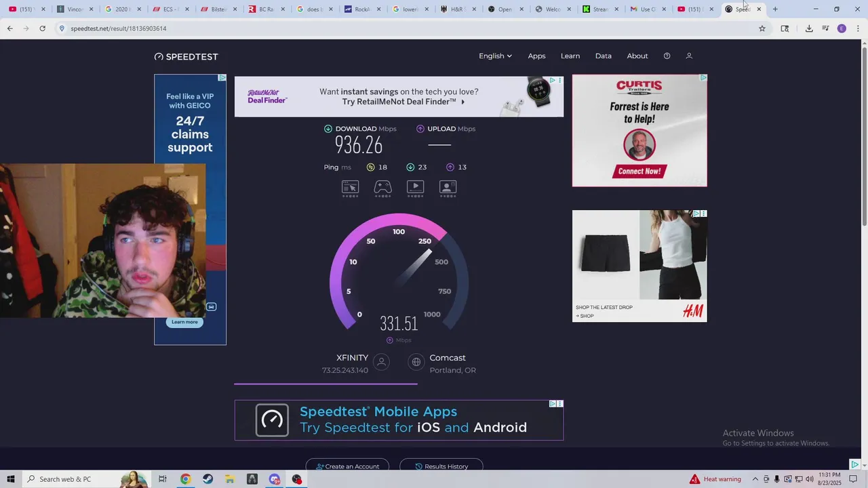Click the SHOP link in H&M ad
The image size is (868, 488).
[585, 316]
